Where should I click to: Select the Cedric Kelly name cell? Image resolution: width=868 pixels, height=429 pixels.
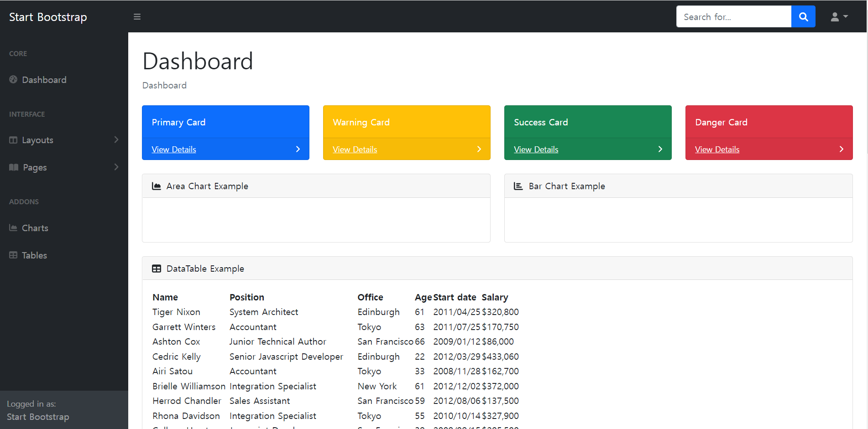point(177,357)
